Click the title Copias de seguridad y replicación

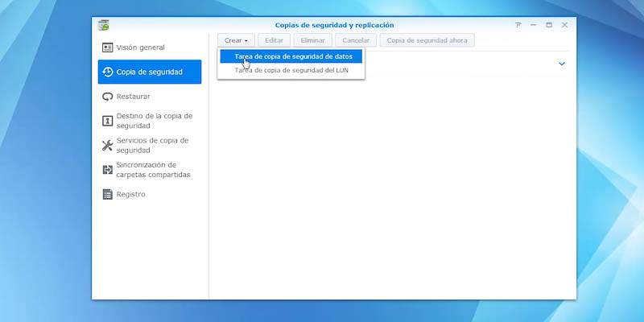click(x=334, y=25)
